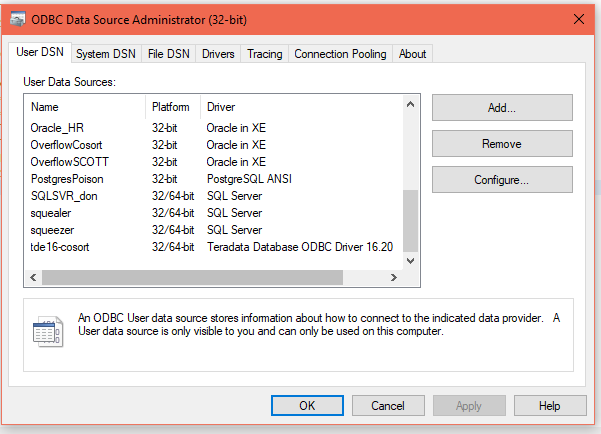The height and width of the screenshot is (434, 601).
Task: Open the Connection Pooling tab
Action: click(x=340, y=54)
